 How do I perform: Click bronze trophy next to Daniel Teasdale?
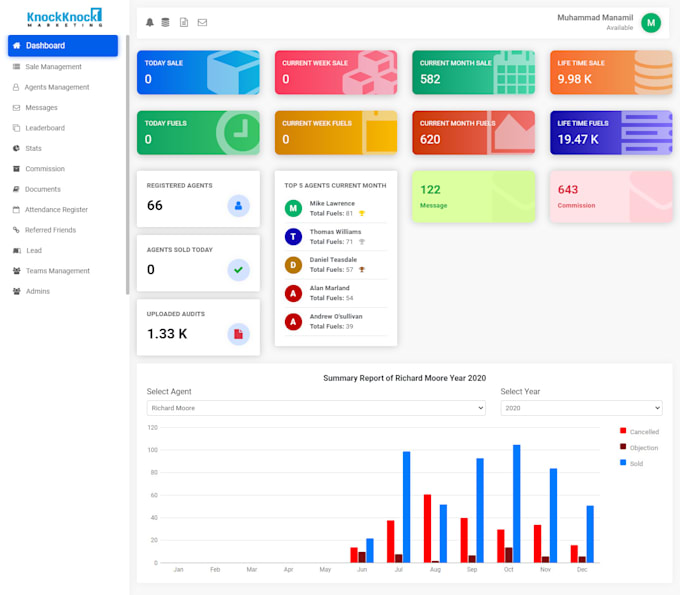(362, 270)
